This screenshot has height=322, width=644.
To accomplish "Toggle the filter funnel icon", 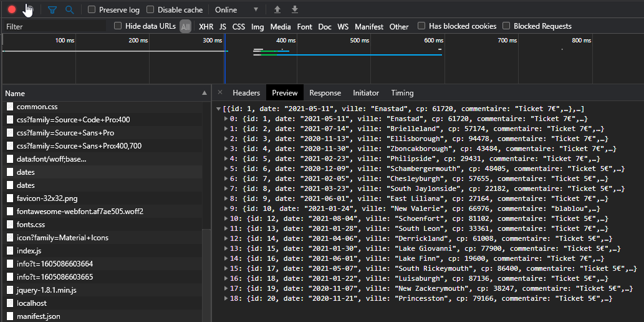I will [52, 10].
